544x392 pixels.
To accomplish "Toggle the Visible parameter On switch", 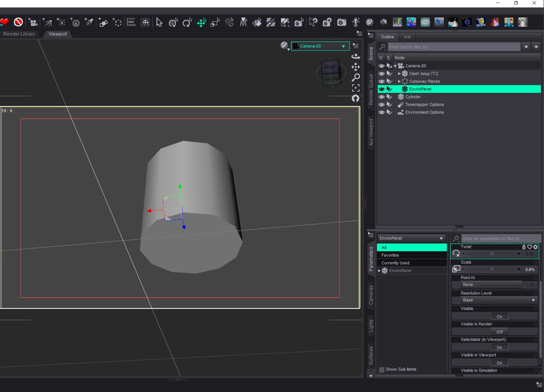I will click(499, 317).
